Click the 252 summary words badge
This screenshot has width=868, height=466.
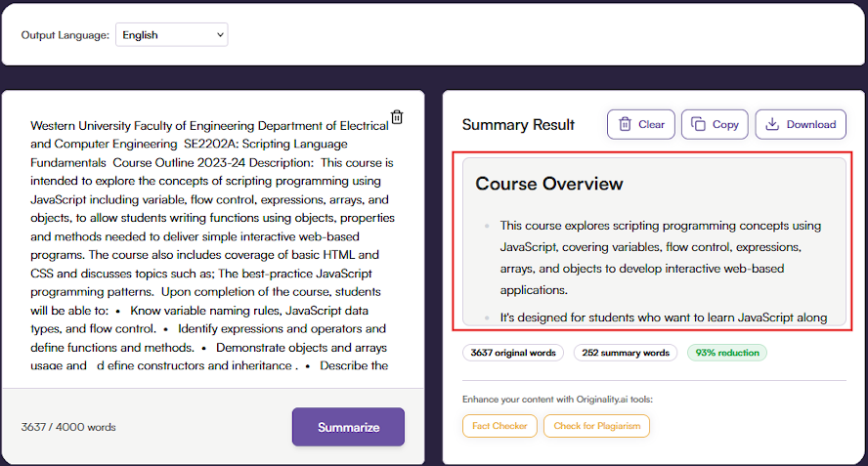(626, 353)
